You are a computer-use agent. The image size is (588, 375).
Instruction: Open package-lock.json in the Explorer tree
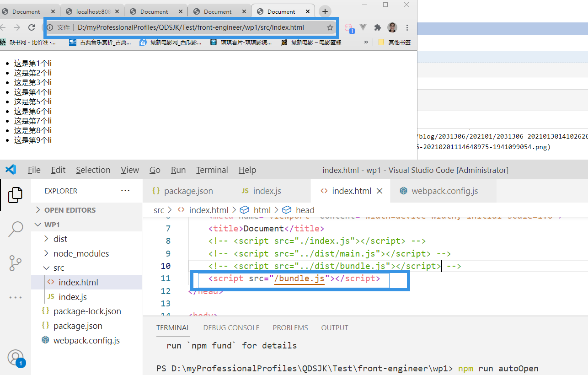click(87, 311)
